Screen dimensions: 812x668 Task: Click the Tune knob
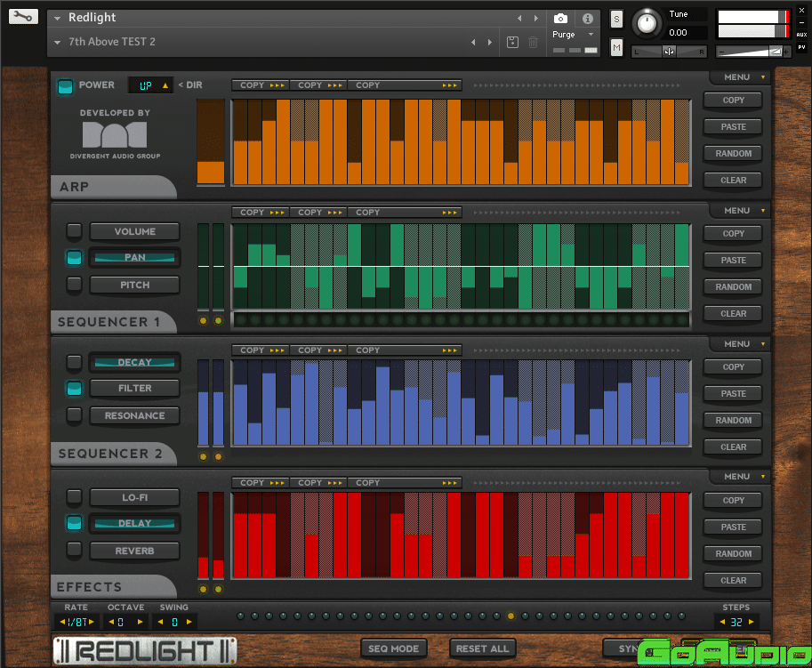647,24
